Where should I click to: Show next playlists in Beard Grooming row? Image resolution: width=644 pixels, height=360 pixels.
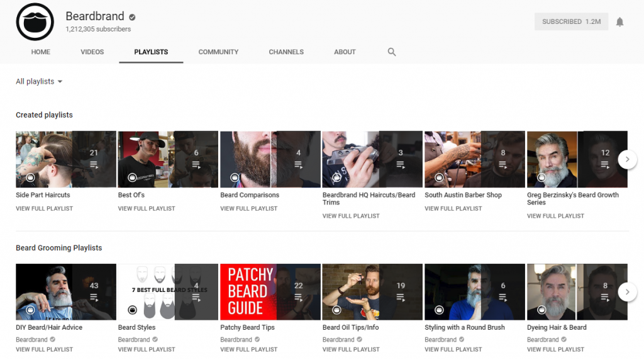[627, 292]
